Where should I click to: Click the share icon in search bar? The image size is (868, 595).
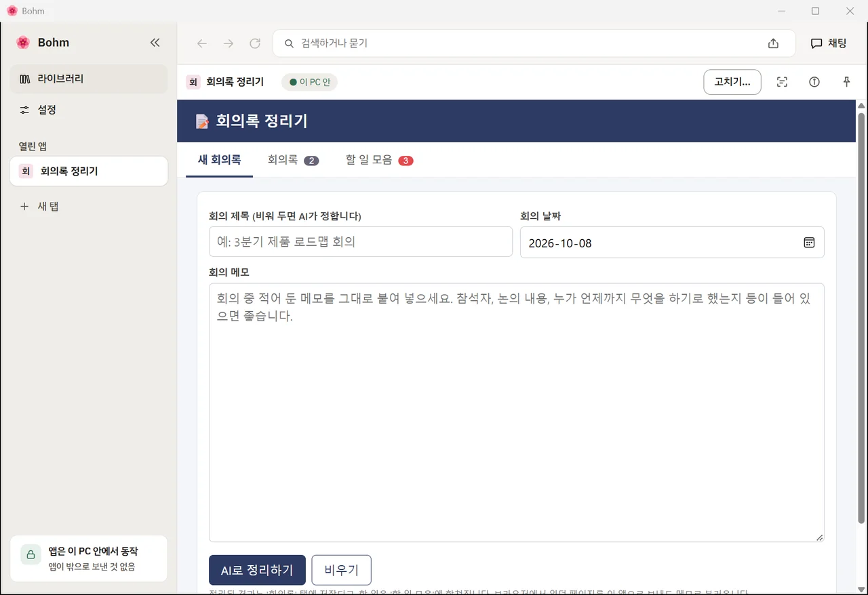(773, 43)
